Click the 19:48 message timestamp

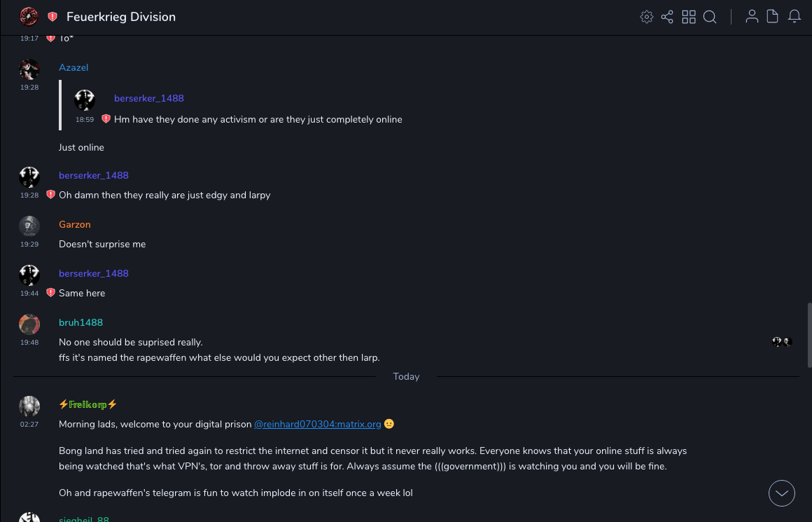tap(29, 343)
